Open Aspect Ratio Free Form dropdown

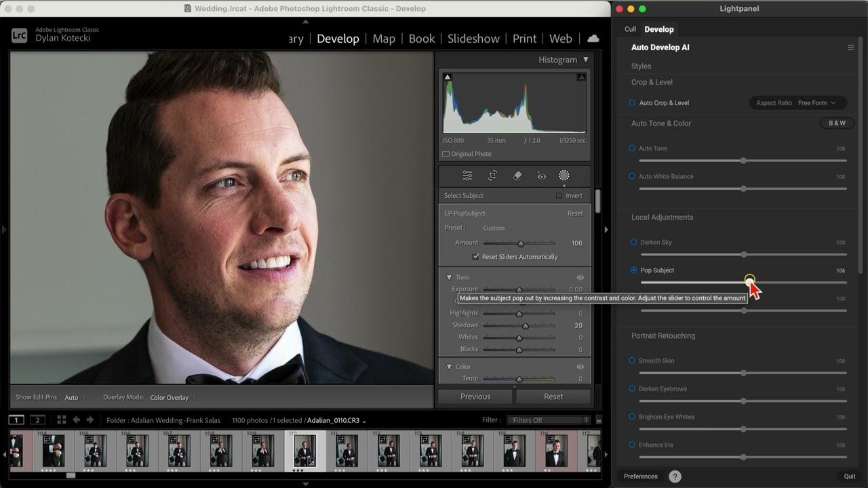click(x=797, y=103)
